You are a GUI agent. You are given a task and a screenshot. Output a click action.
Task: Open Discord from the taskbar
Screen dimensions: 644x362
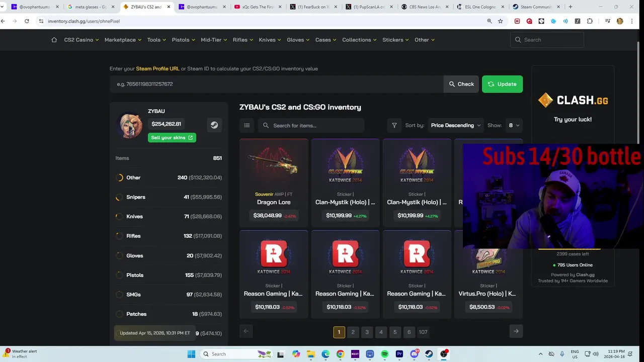point(414,354)
